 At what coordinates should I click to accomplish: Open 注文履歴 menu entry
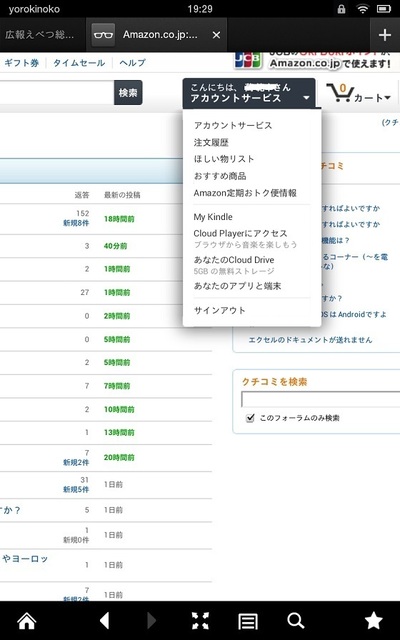coord(211,142)
